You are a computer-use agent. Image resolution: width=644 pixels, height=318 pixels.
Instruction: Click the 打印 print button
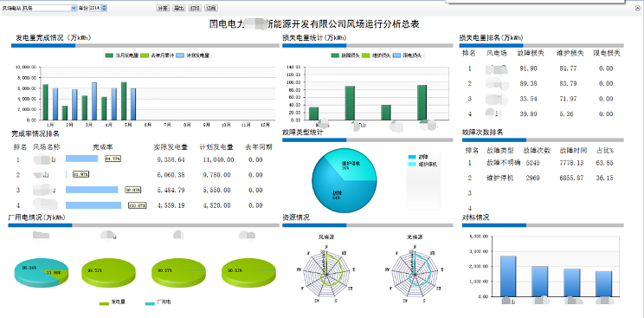195,8
